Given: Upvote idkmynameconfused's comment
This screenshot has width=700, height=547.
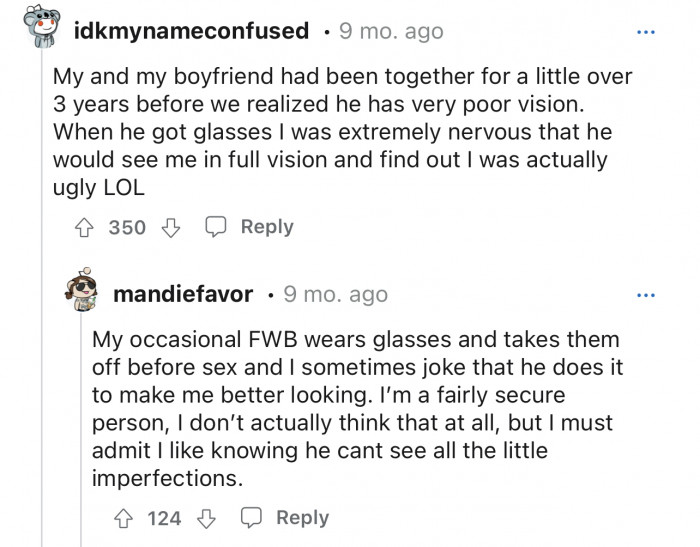Looking at the screenshot, I should (x=85, y=228).
